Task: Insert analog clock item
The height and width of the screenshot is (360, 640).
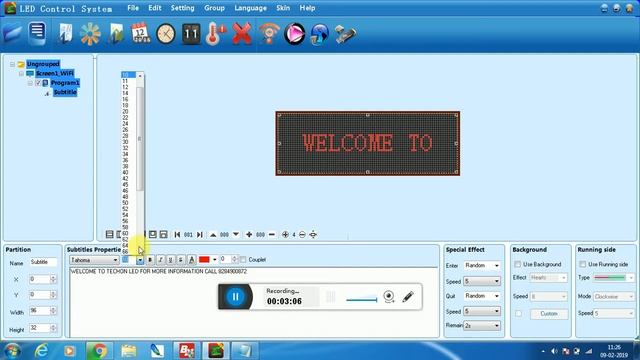Action: [166, 33]
